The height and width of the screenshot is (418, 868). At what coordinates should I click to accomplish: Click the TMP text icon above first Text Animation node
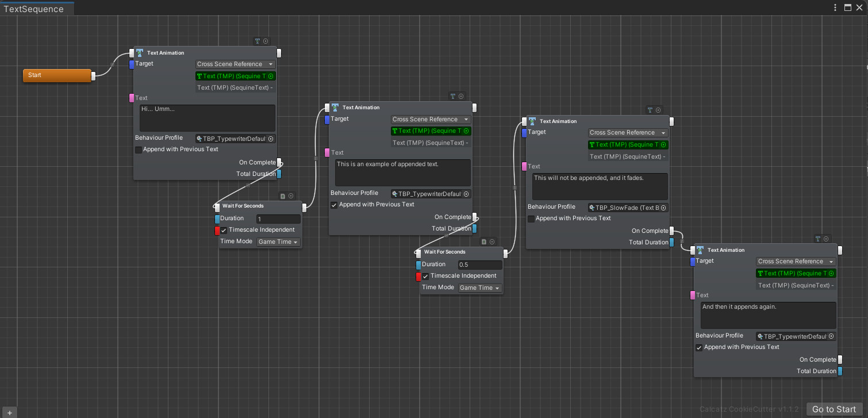257,41
